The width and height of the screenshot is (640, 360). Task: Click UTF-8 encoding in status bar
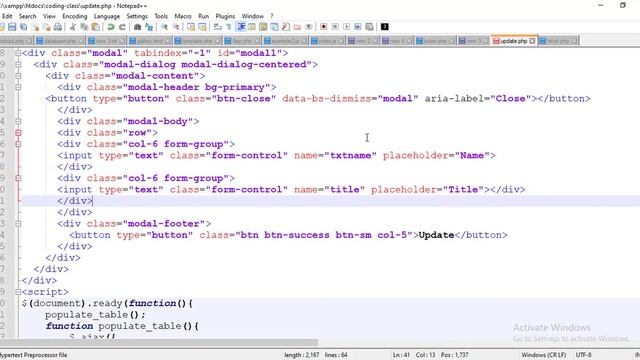click(583, 355)
